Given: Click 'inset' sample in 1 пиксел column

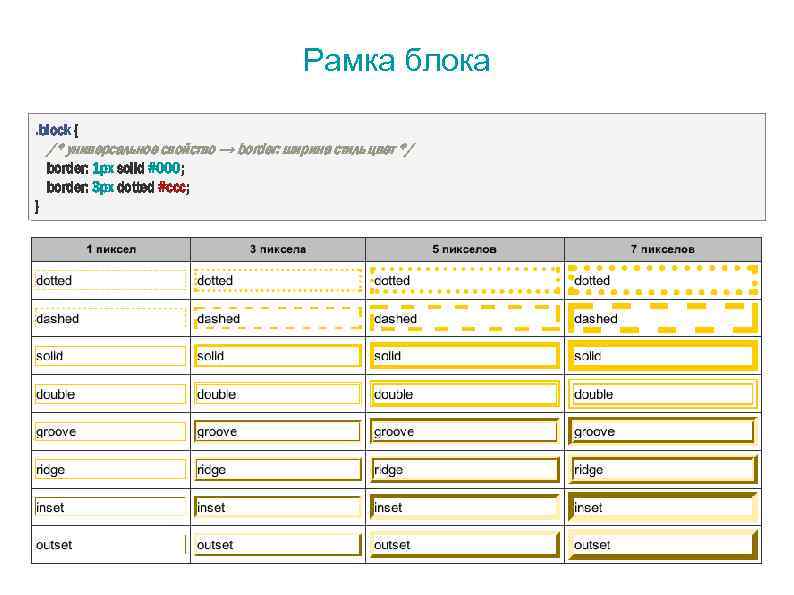Looking at the screenshot, I should tap(110, 507).
